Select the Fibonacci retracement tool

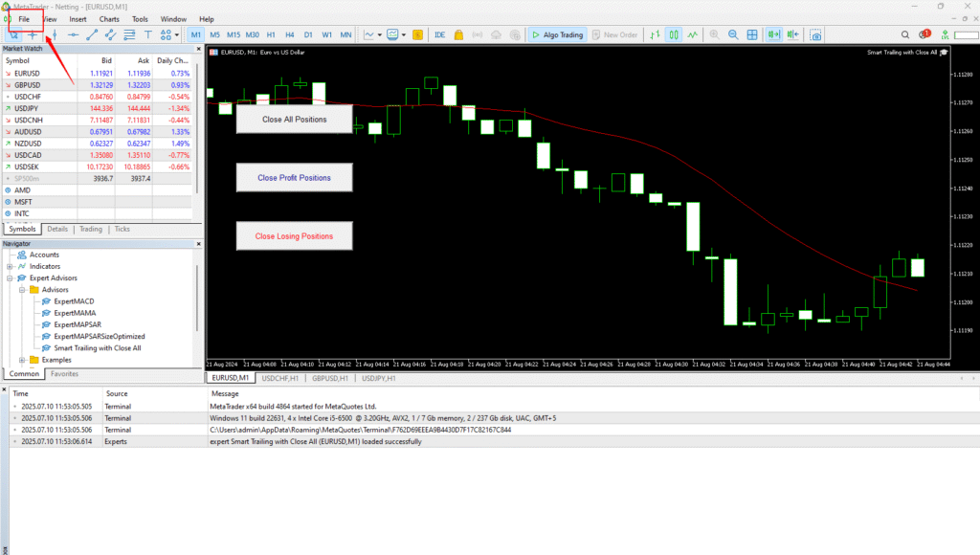129,35
